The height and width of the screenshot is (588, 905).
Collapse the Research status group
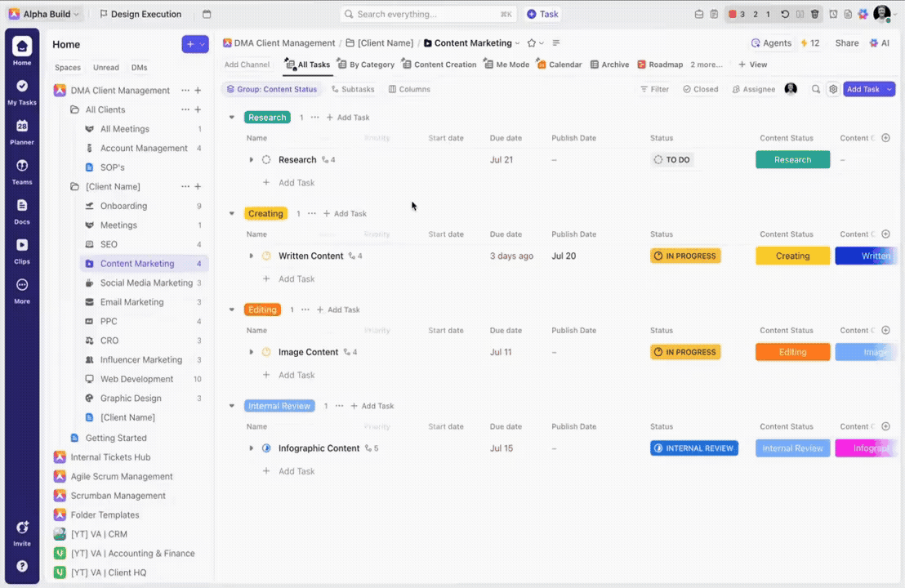(x=232, y=117)
